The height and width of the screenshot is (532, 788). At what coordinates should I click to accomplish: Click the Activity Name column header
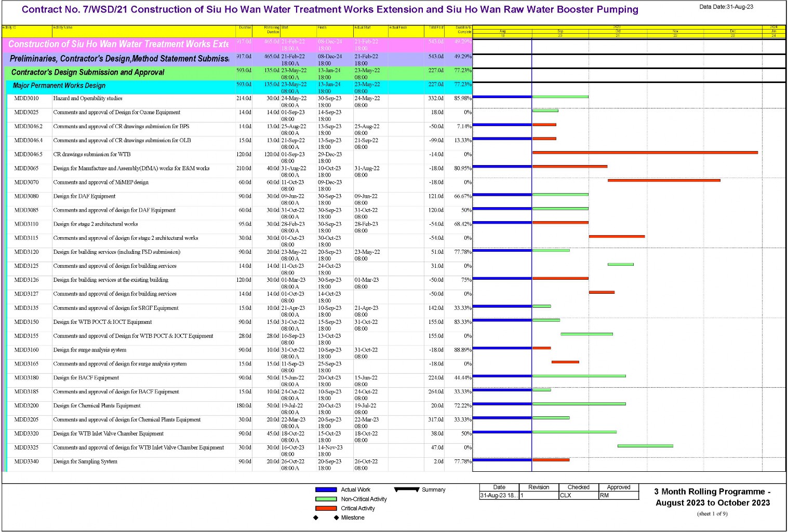pos(143,31)
